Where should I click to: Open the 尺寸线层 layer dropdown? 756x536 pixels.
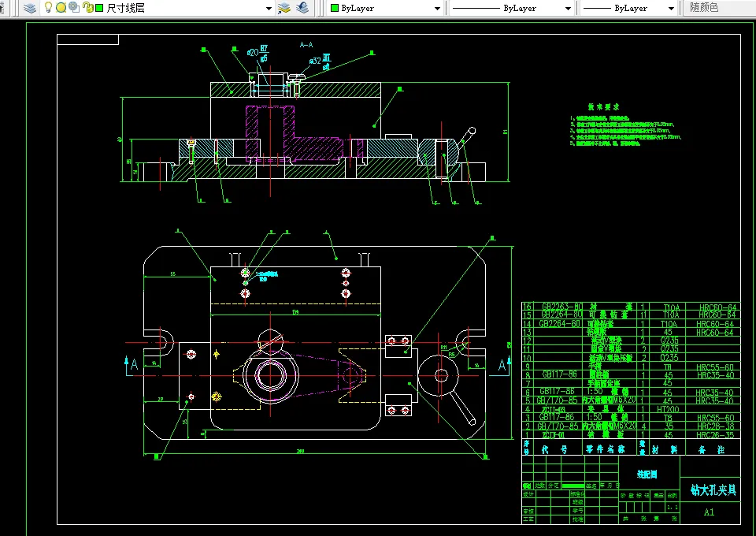(x=269, y=8)
